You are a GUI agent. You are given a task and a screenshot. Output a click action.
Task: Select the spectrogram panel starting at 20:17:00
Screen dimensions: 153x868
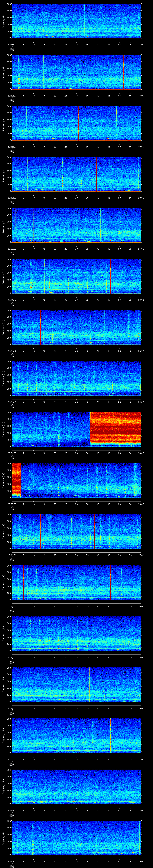[x=76, y=72]
